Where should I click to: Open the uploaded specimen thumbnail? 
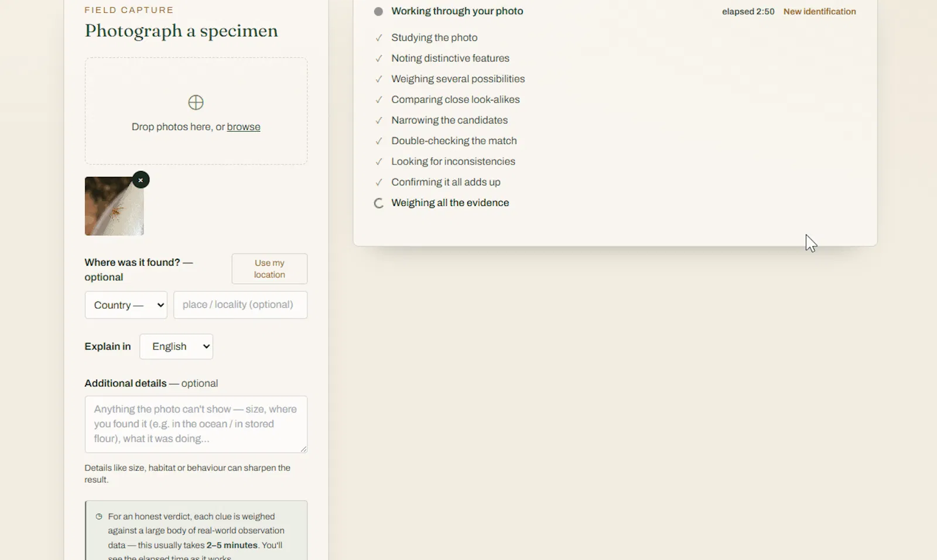114,206
